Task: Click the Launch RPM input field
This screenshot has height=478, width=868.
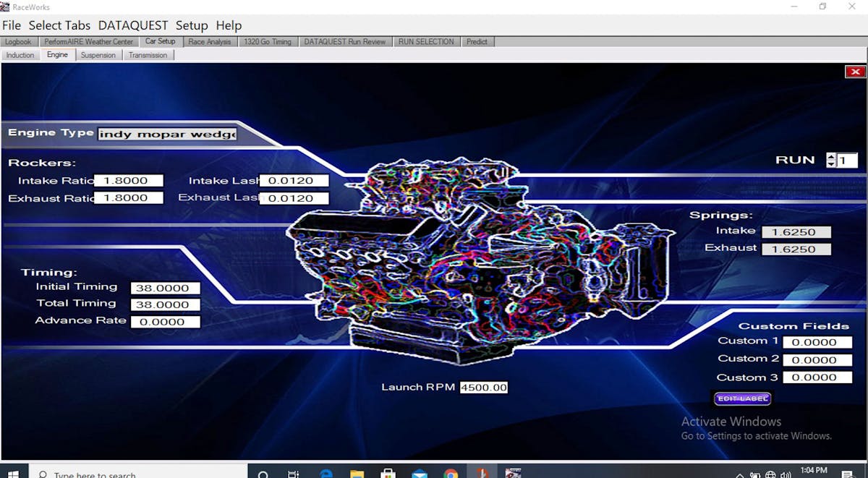Action: point(484,388)
